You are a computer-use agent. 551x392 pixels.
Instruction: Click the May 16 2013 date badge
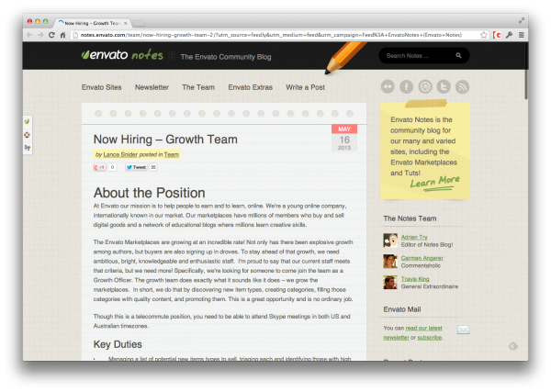344,138
